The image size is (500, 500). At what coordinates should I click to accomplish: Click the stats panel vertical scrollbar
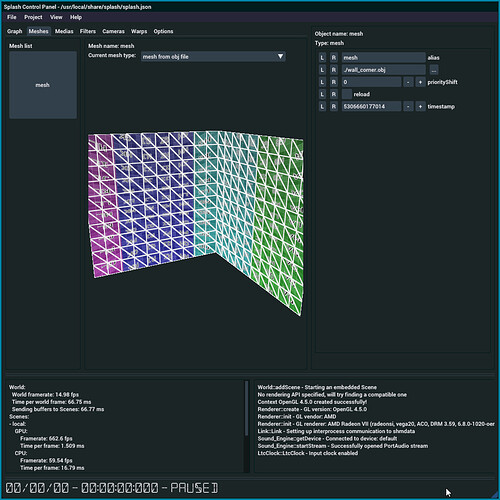click(x=247, y=408)
